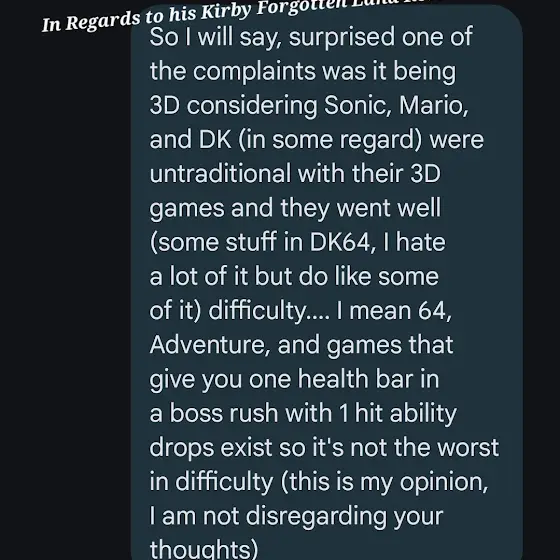
Task: Click the line 'drops exist so it's not the worst'
Action: pos(324,448)
